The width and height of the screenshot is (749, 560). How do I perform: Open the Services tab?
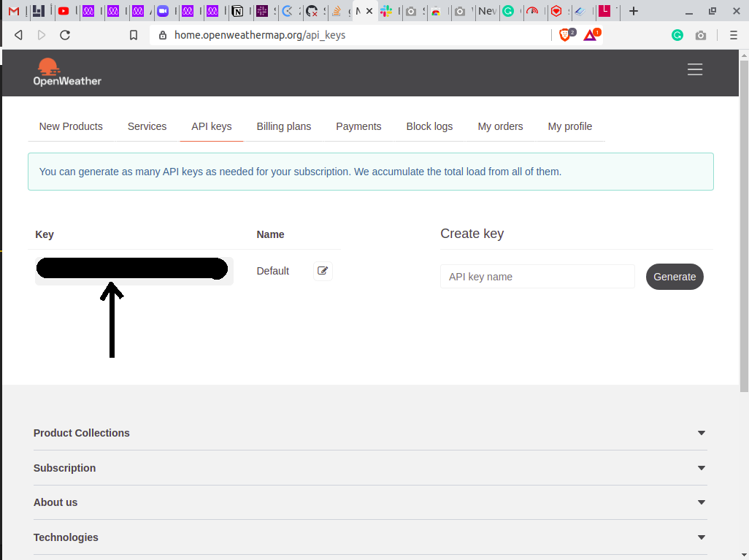(x=147, y=126)
